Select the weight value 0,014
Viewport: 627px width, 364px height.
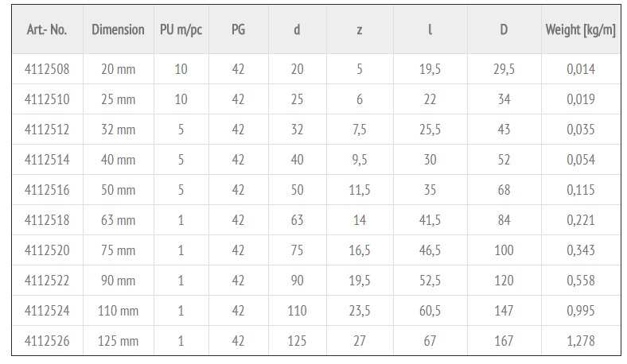click(581, 69)
